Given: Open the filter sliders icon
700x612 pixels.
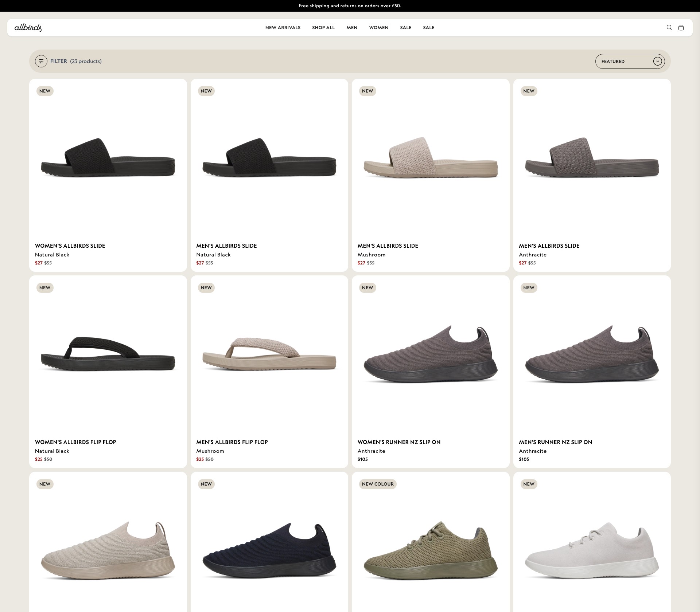Looking at the screenshot, I should pos(41,61).
